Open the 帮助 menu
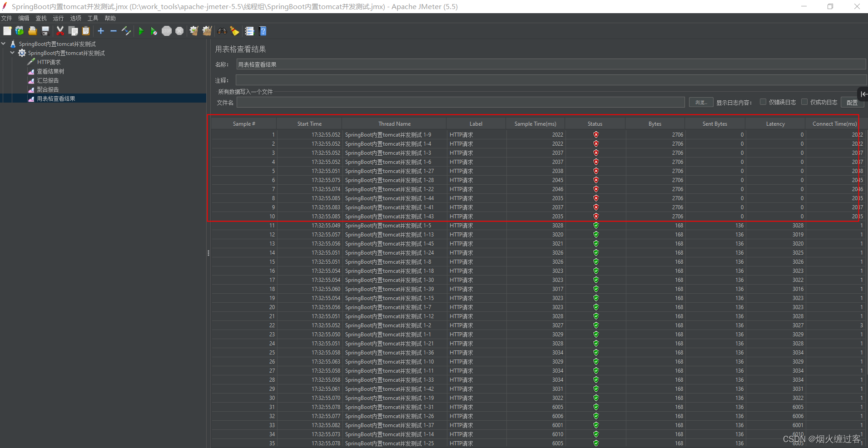Screen dimensions: 868x448 (x=110, y=18)
